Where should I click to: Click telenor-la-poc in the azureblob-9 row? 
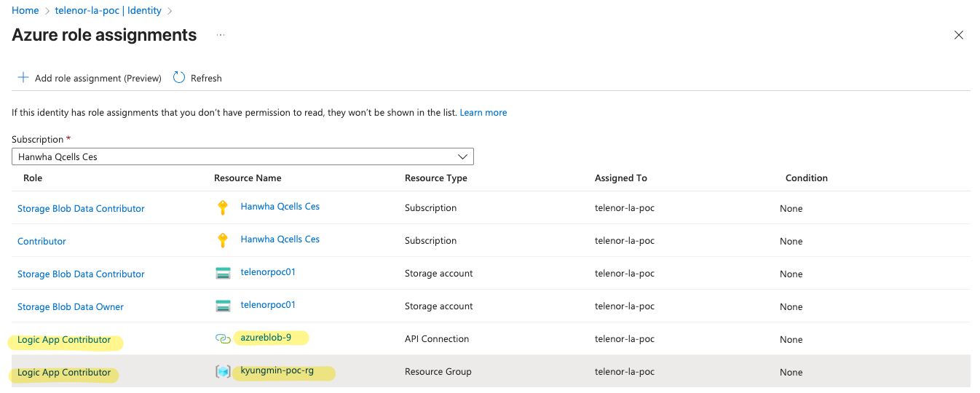625,339
